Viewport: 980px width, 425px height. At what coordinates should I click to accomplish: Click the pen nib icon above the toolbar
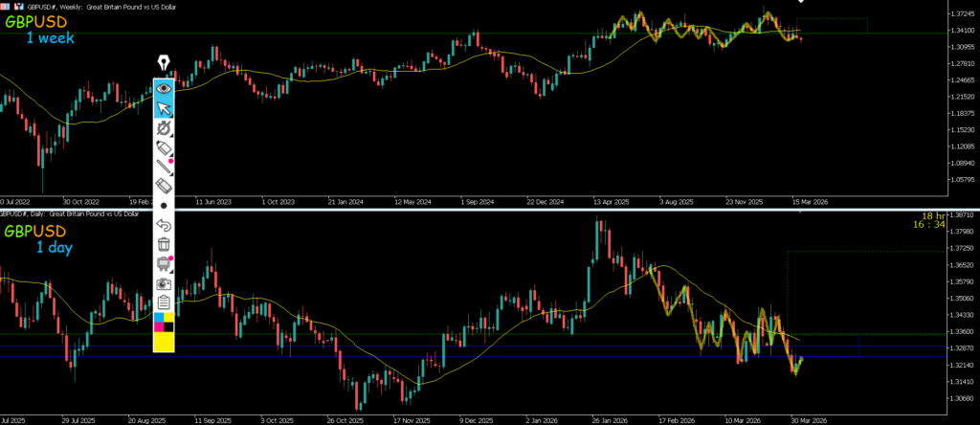(164, 64)
